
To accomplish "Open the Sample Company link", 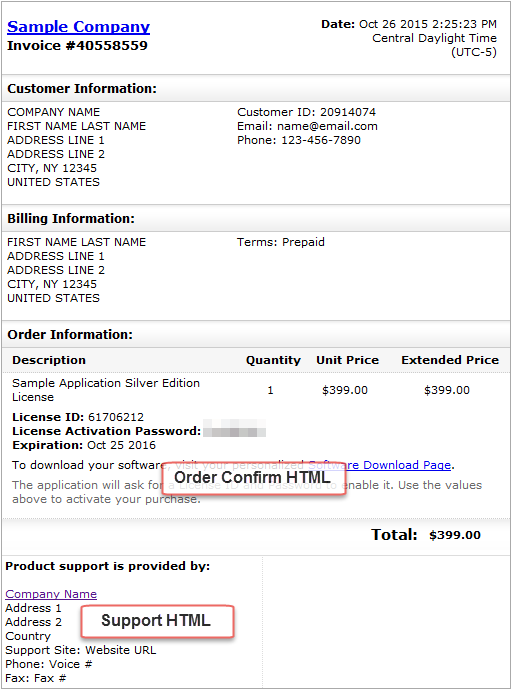I will point(78,27).
